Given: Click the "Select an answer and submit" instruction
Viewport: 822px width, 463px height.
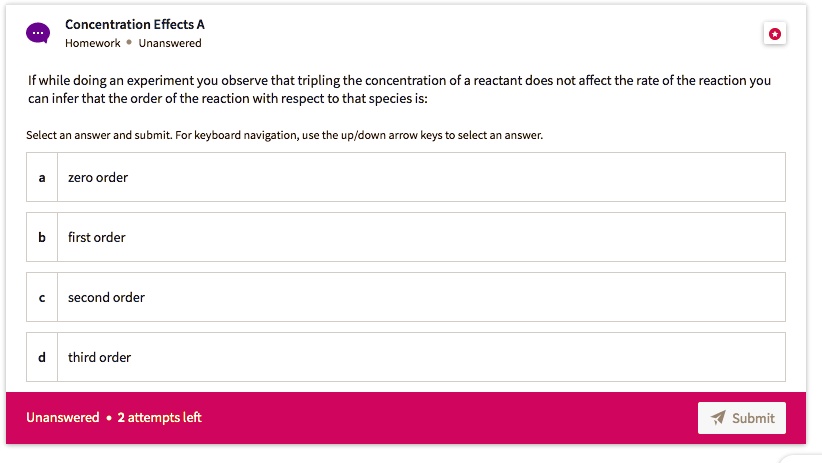Looking at the screenshot, I should coord(284,135).
